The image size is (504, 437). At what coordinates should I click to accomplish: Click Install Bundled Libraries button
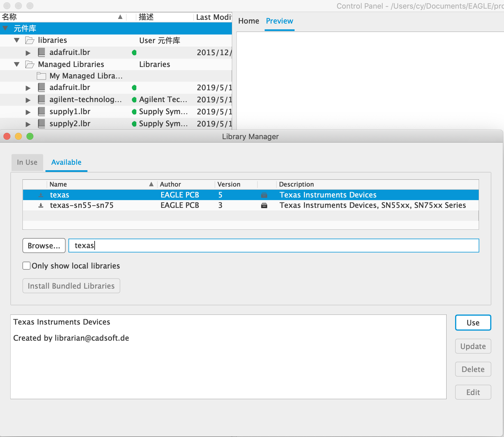71,286
